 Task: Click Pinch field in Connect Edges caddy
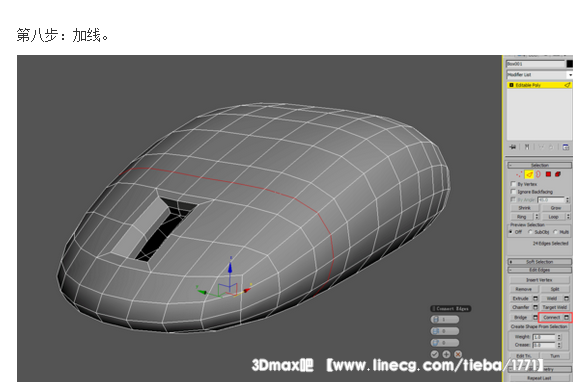pos(445,331)
